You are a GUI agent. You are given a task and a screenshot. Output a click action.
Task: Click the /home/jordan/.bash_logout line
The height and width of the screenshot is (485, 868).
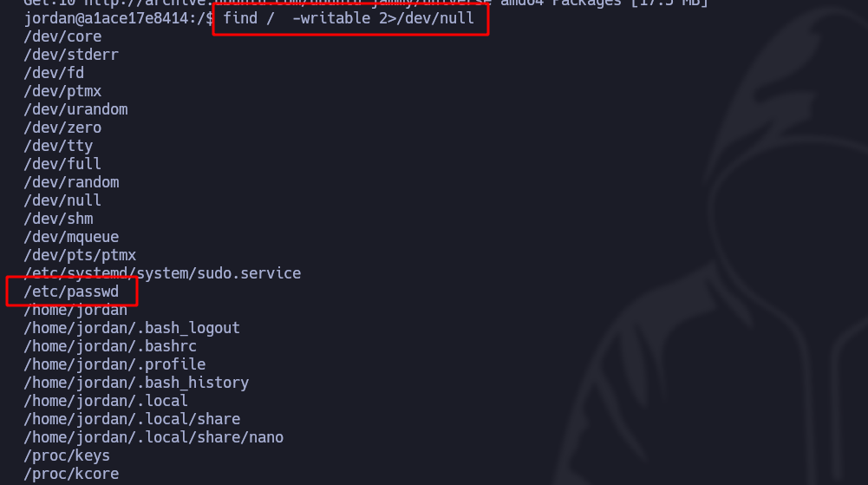click(x=132, y=328)
